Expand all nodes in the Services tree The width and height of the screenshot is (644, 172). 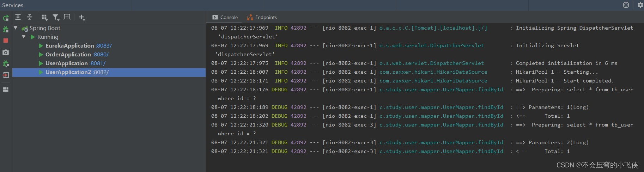(18, 17)
